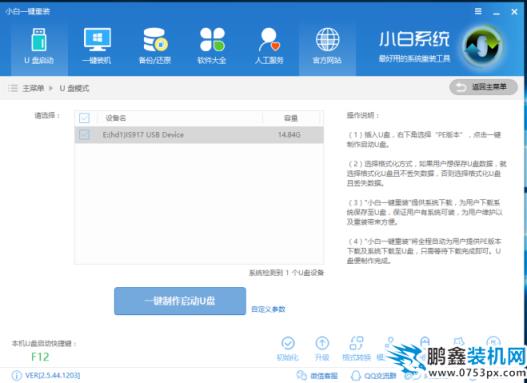This screenshot has height=383, width=527.
Task: Click the list icon beside 主菜单 breadcrumb
Action: [x=13, y=88]
